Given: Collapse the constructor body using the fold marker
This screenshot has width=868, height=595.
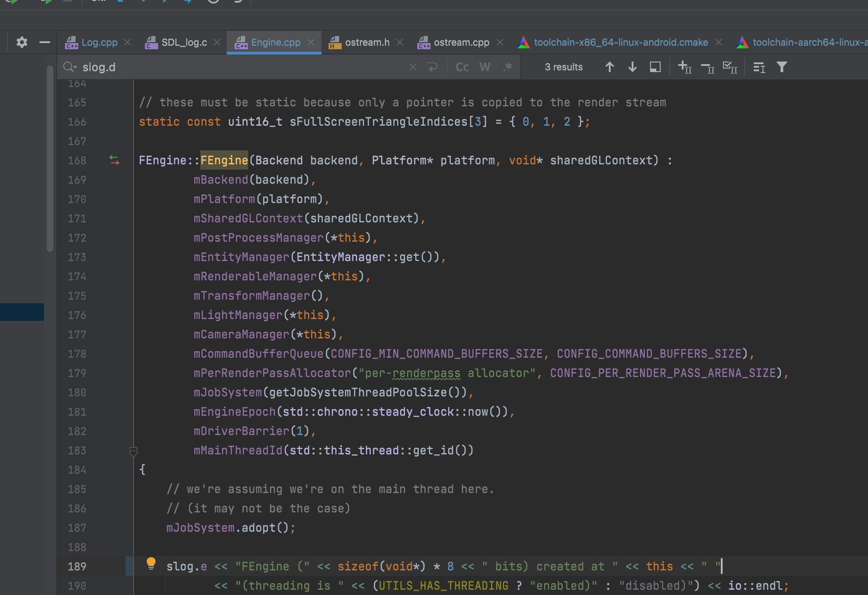Looking at the screenshot, I should pyautogui.click(x=134, y=451).
